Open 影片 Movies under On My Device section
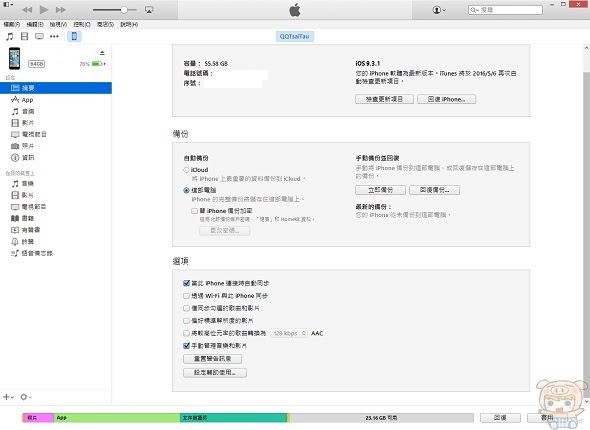 [x=56, y=195]
